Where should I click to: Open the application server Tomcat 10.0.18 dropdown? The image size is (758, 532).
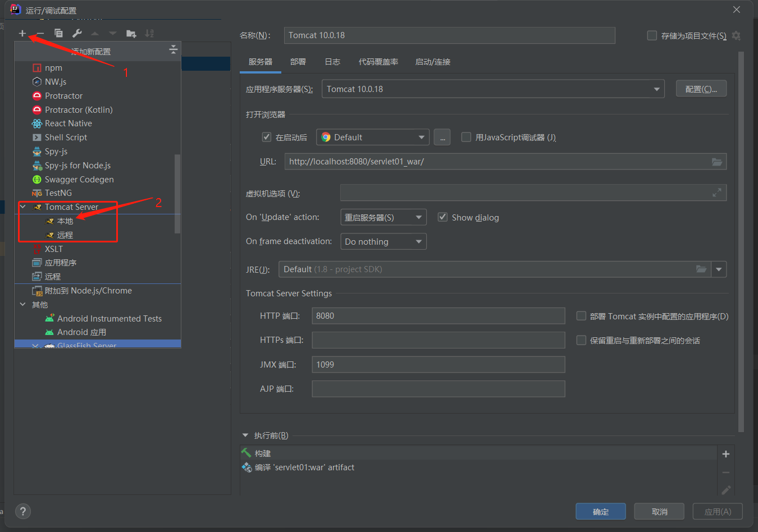[x=493, y=89]
